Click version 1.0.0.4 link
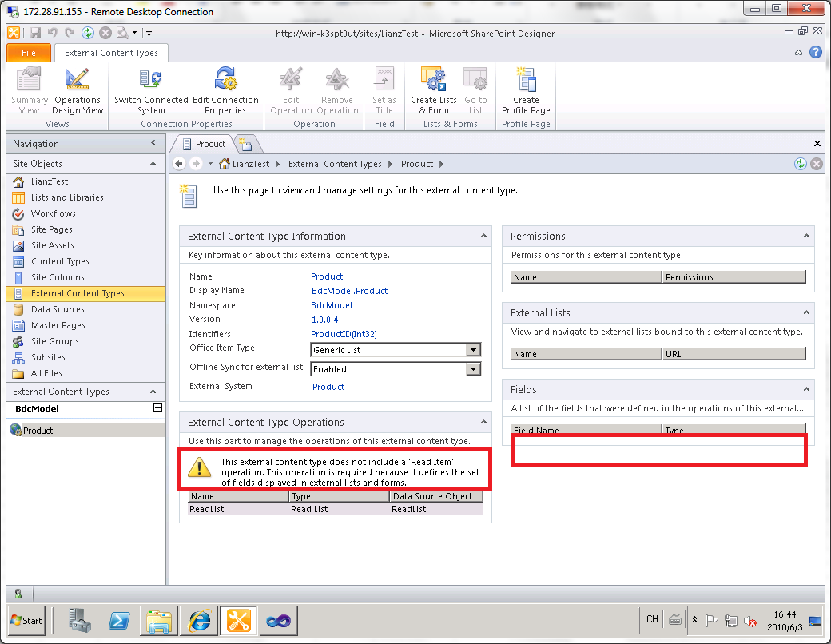 click(x=324, y=319)
